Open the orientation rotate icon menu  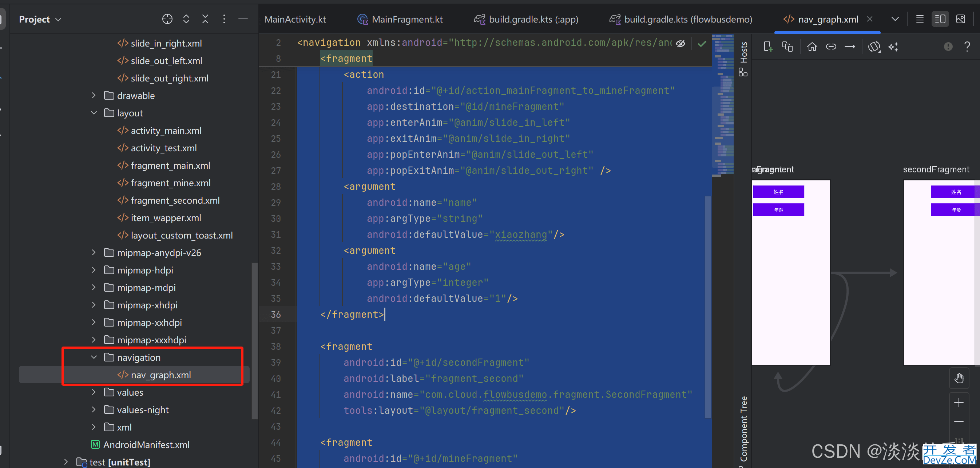point(874,47)
